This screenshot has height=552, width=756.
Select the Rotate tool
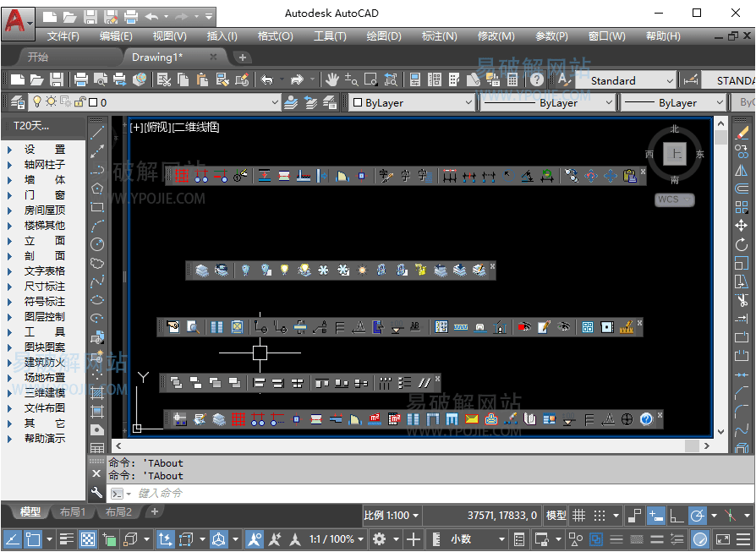pos(742,244)
